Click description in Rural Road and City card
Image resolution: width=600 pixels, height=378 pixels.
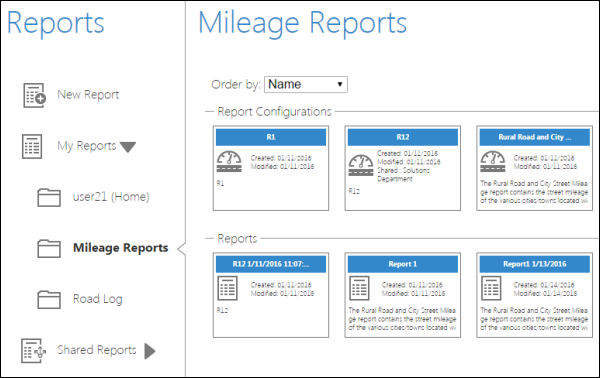tap(534, 192)
